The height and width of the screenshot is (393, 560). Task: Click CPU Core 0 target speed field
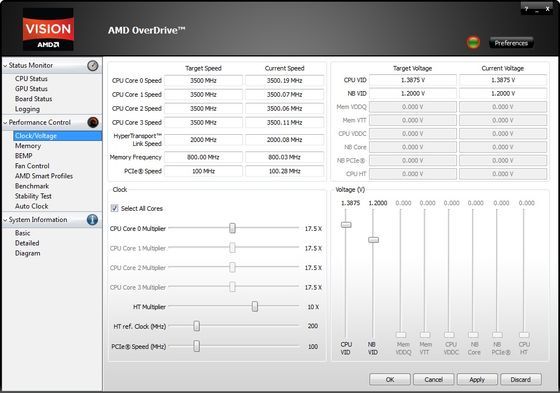tap(203, 81)
